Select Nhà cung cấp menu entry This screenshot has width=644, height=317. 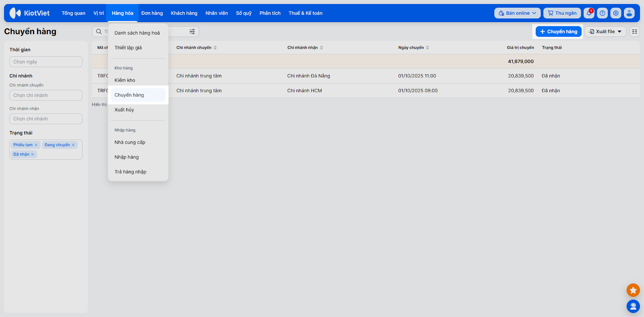coord(138,142)
